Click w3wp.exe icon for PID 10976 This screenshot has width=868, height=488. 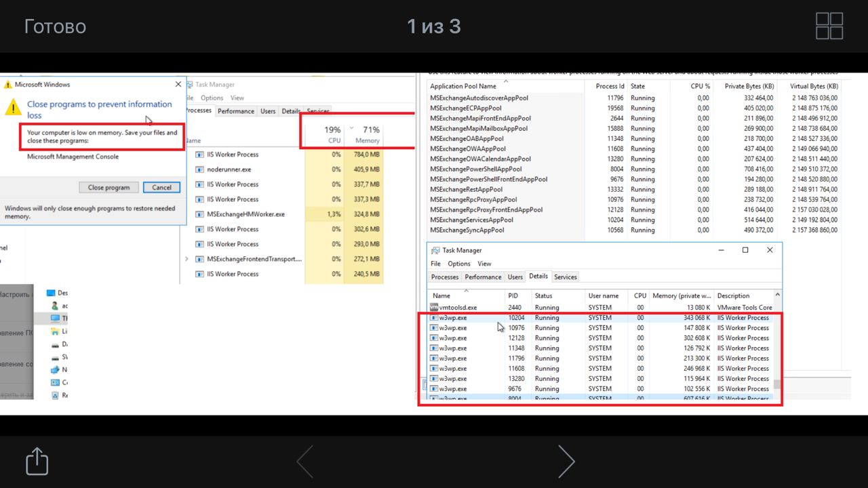tap(434, 328)
